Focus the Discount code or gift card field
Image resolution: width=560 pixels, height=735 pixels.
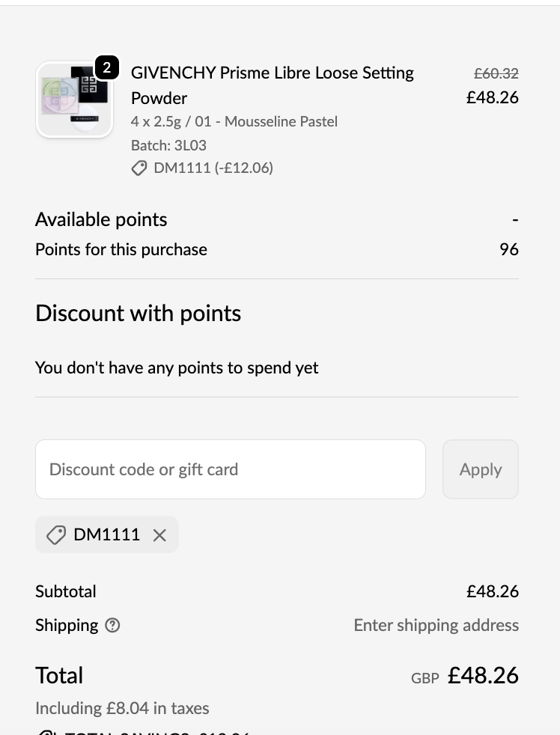click(231, 469)
